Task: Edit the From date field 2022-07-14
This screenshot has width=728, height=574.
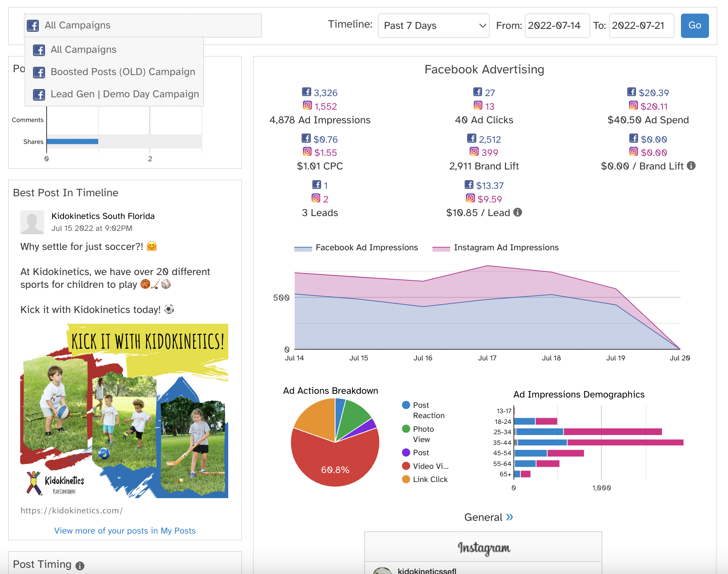Action: 557,26
